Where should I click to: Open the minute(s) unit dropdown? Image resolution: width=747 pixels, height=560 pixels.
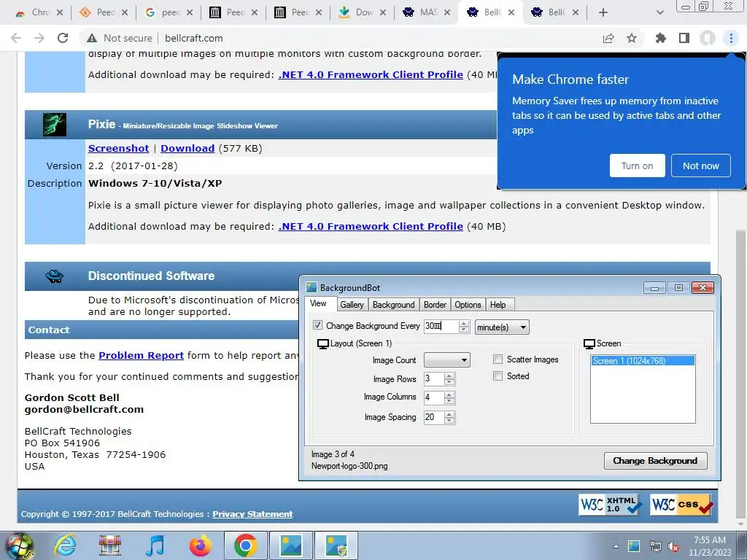coord(502,327)
